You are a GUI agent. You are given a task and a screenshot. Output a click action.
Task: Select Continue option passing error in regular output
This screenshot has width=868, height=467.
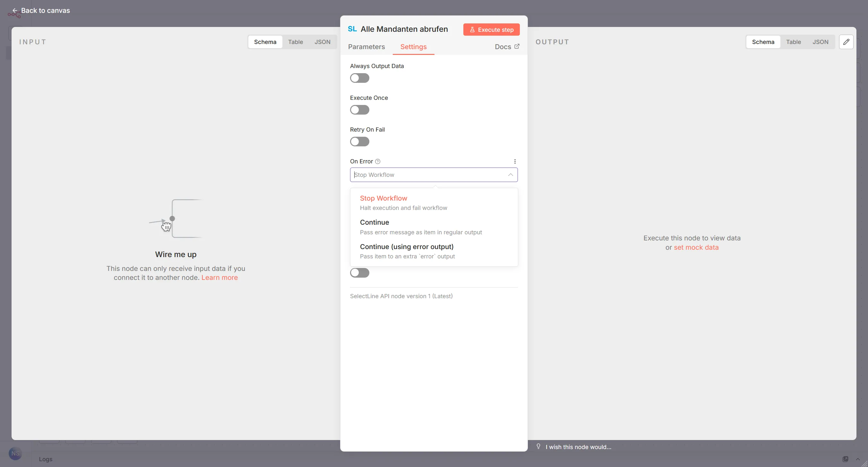[434, 227]
